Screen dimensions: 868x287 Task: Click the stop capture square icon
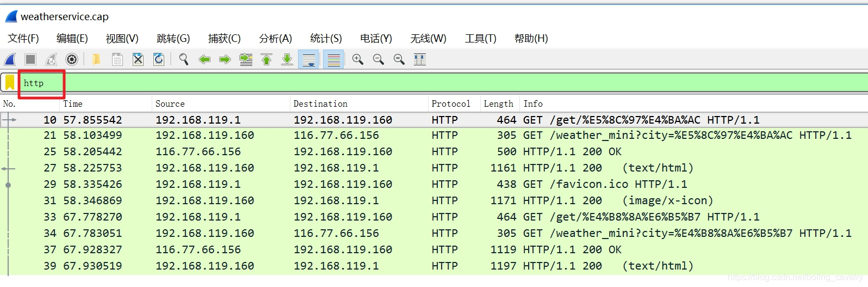30,59
